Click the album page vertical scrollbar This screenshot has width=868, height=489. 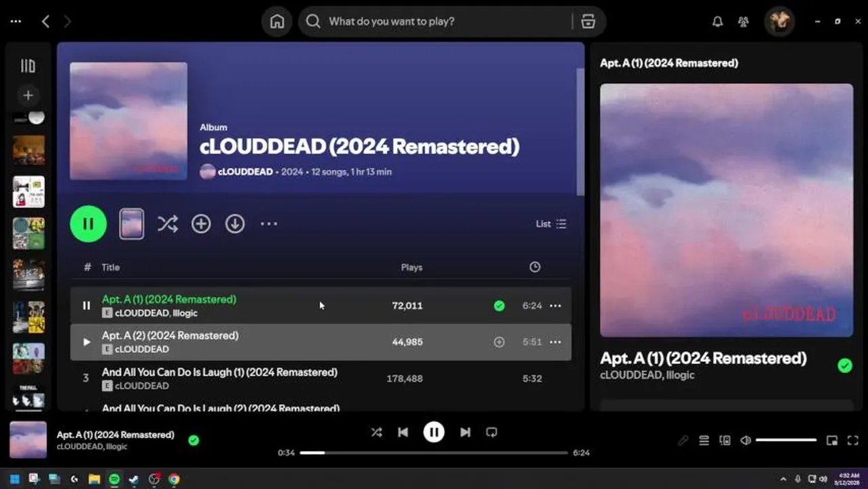[x=580, y=132]
